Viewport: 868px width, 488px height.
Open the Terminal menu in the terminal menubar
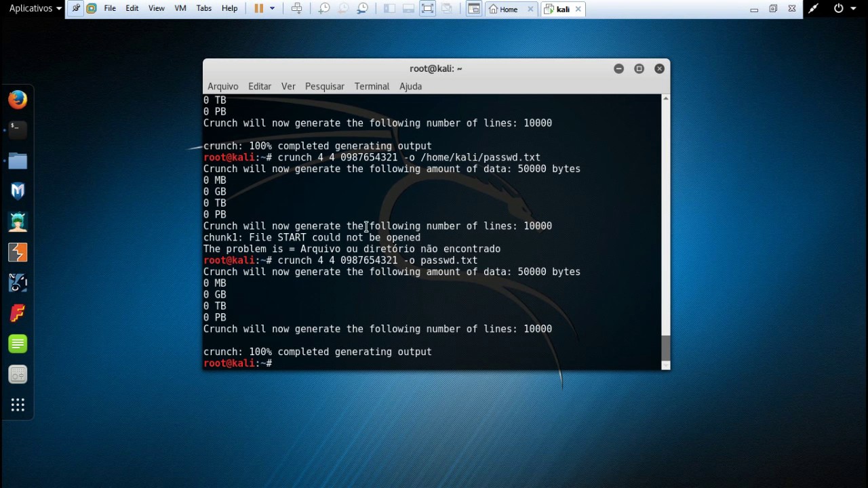[x=372, y=86]
